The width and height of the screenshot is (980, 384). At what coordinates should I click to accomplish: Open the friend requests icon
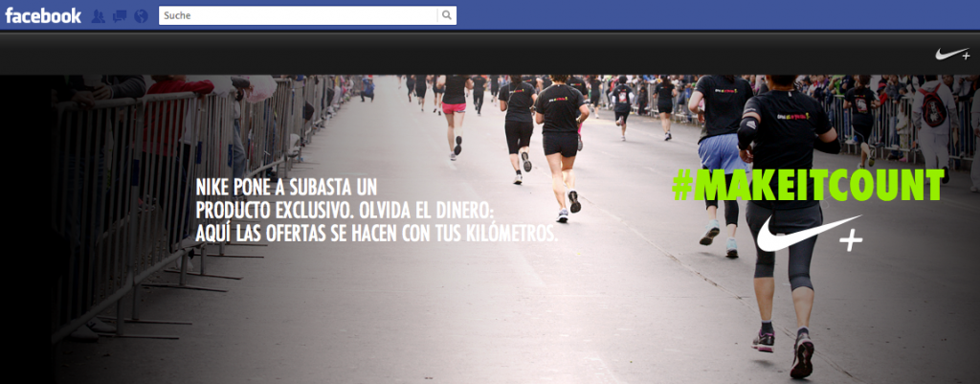click(x=99, y=16)
